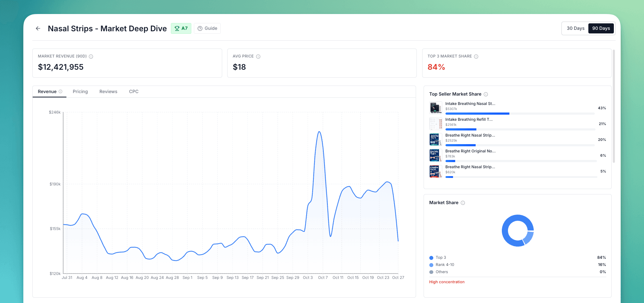Click the red 84% top share value
The width and height of the screenshot is (644, 303).
point(436,67)
